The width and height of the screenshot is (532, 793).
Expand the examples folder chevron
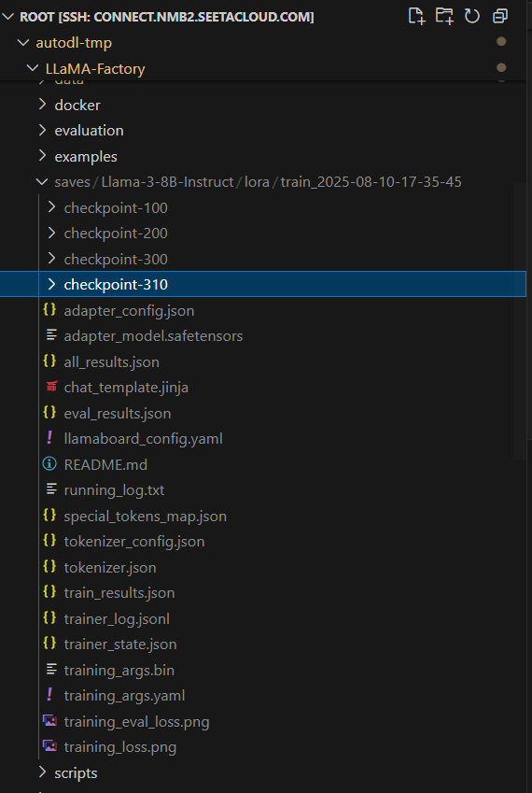tap(42, 156)
